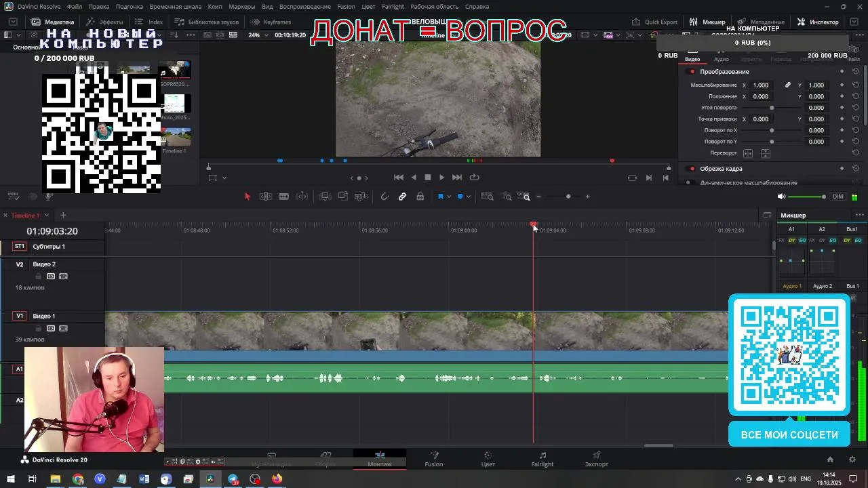Click the Масштабирование X value field
This screenshot has height=488, width=868.
[x=761, y=85]
